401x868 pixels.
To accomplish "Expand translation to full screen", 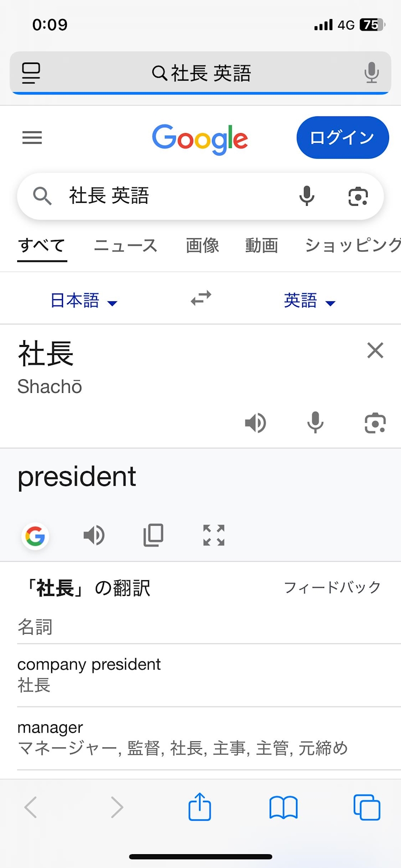I will pyautogui.click(x=214, y=535).
